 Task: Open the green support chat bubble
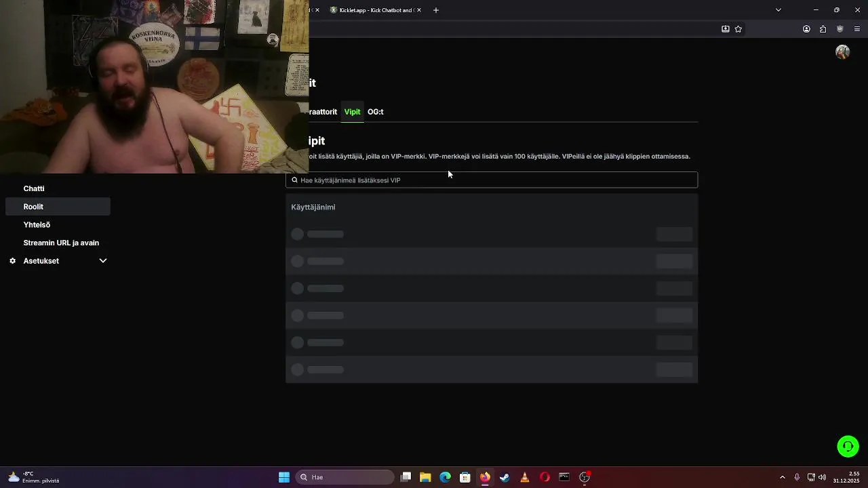click(848, 447)
